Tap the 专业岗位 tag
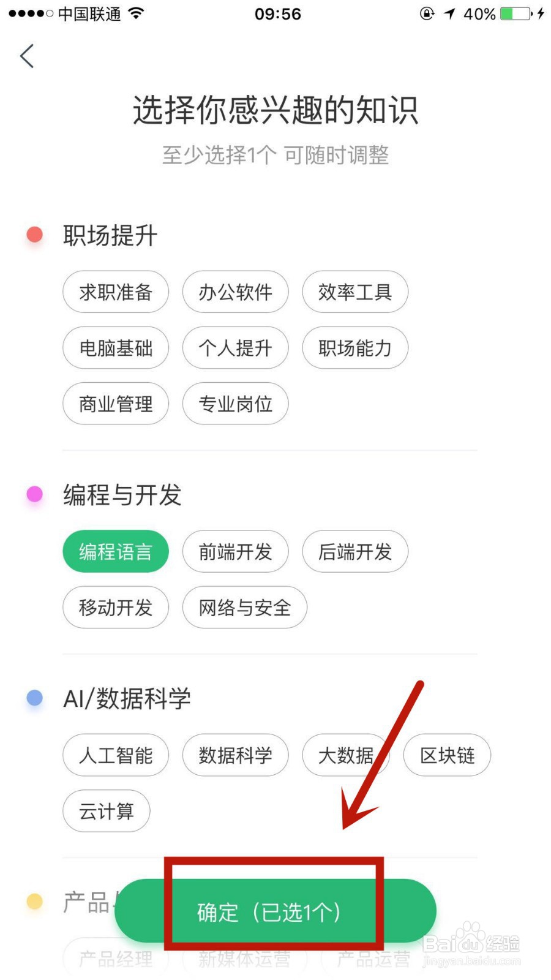The width and height of the screenshot is (551, 980). (235, 404)
